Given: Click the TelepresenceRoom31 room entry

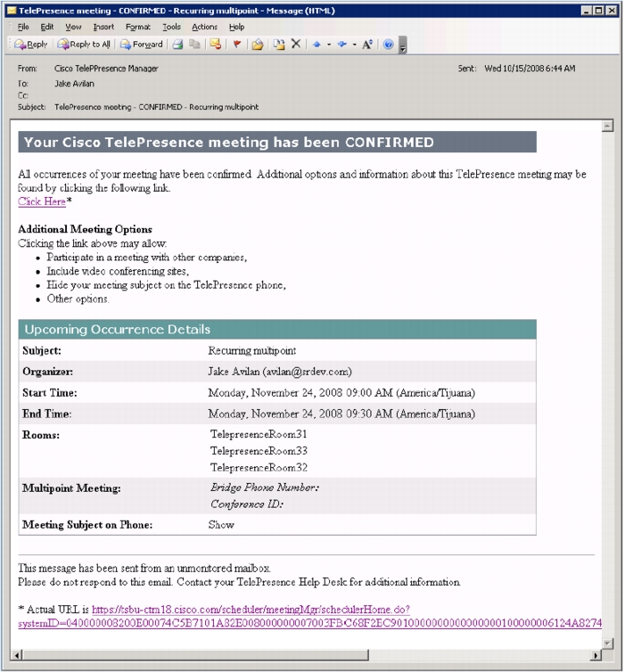Looking at the screenshot, I should (259, 434).
